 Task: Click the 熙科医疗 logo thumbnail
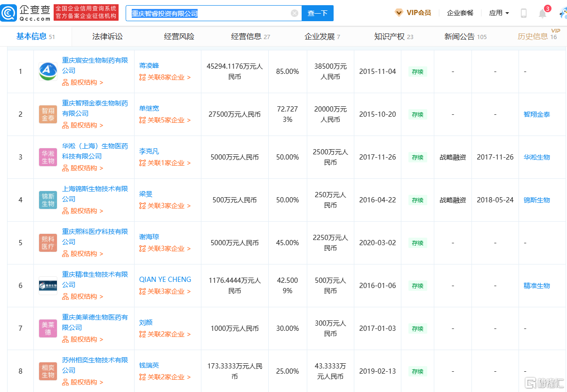pos(48,243)
